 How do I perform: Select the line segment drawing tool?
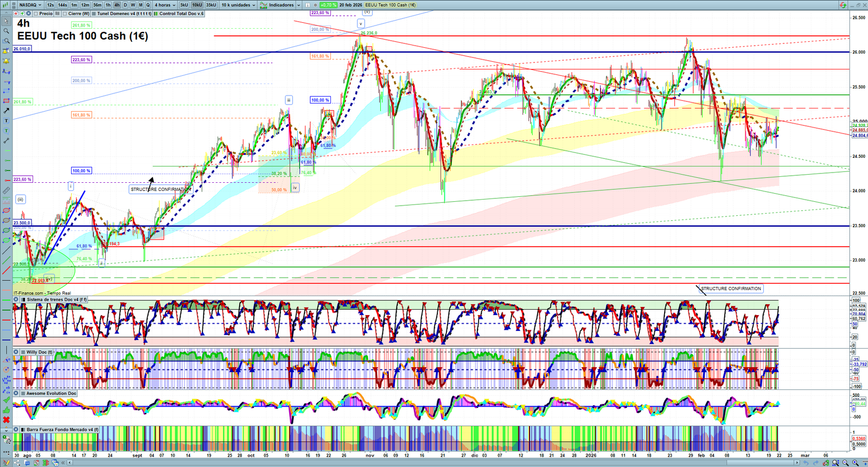[x=6, y=141]
